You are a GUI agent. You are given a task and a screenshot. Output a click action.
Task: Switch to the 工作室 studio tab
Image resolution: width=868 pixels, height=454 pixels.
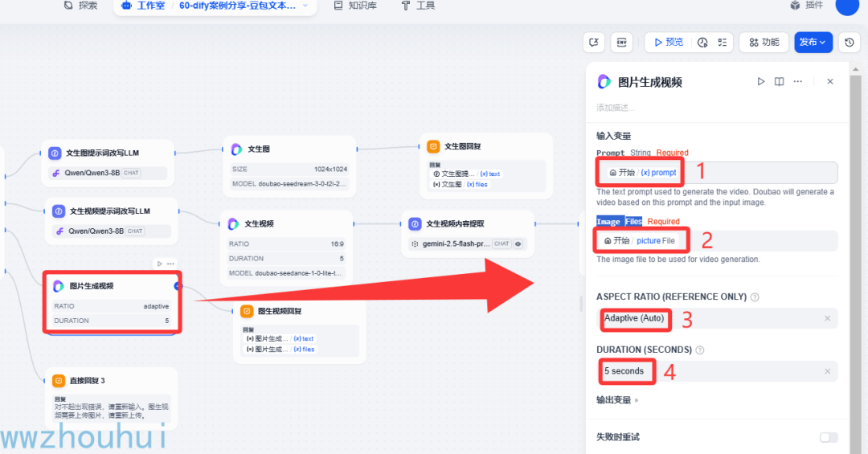pyautogui.click(x=143, y=6)
